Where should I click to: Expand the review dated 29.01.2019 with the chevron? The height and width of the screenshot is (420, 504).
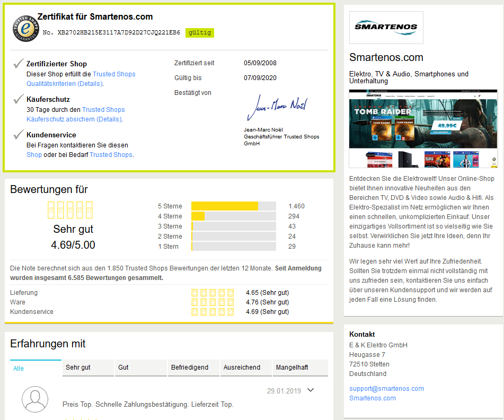tap(311, 390)
